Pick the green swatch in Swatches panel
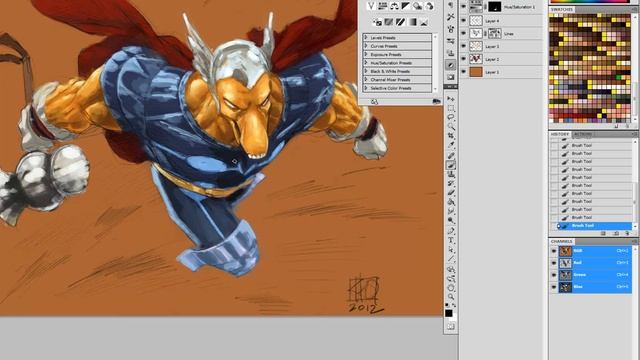Viewport: 640px width, 360px height. click(618, 77)
